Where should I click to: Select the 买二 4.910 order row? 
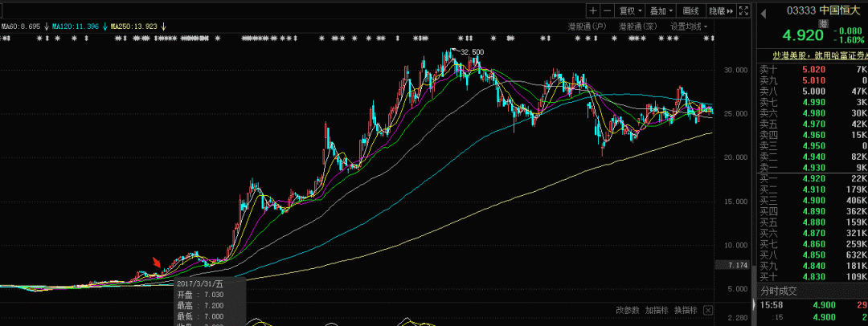point(813,189)
